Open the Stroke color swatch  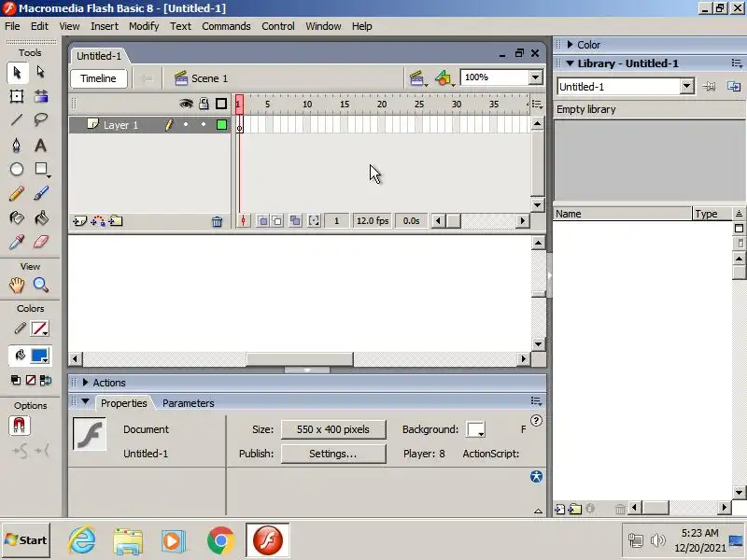[x=39, y=329]
